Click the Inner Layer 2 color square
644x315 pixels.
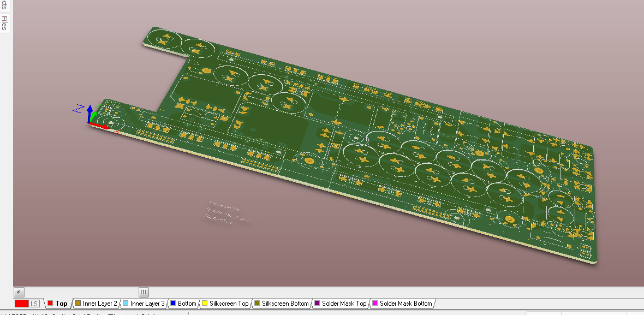pos(77,304)
